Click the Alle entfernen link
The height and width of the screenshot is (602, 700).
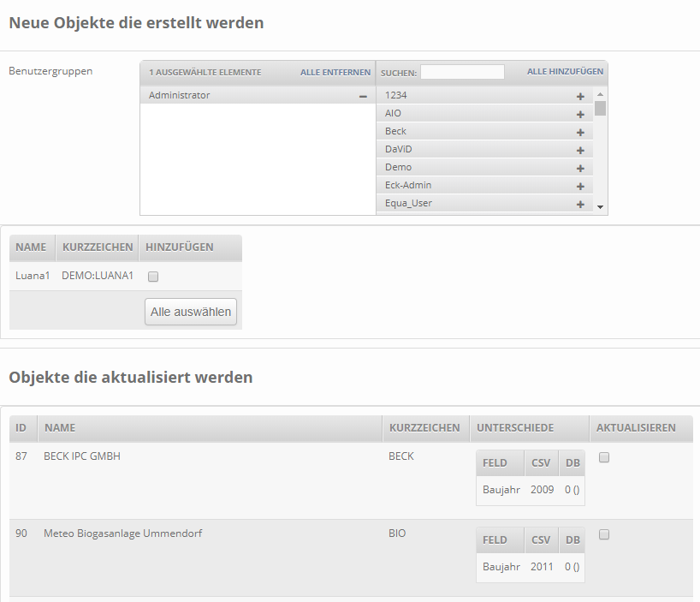(x=335, y=72)
